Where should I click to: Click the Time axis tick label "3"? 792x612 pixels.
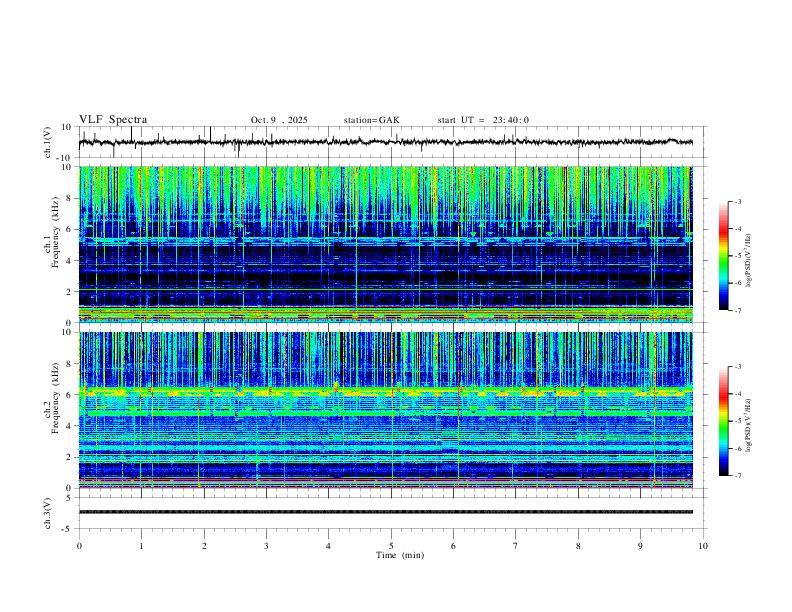266,546
